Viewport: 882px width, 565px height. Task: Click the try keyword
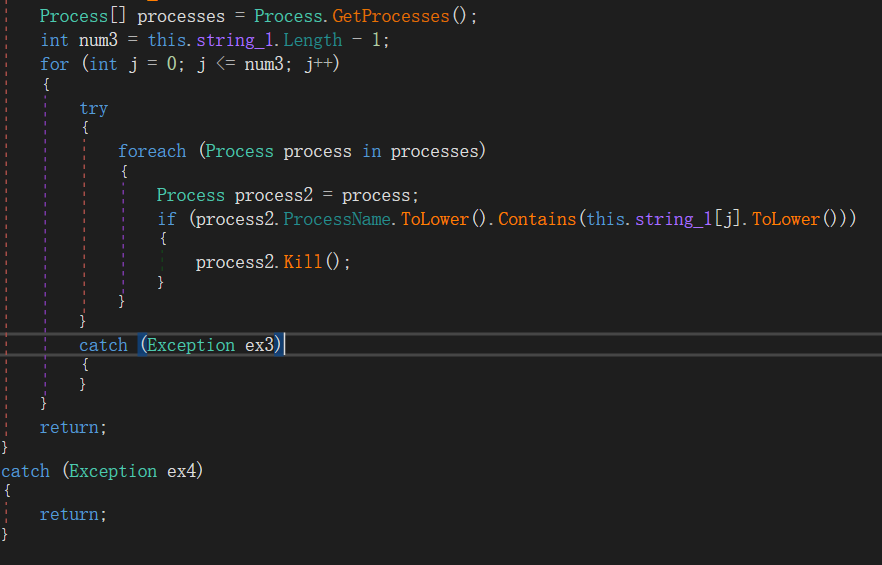pos(93,108)
